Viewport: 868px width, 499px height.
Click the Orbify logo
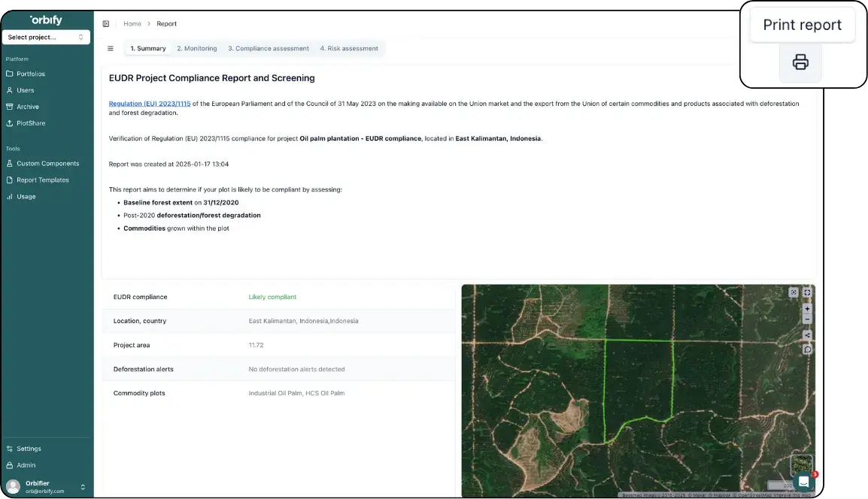[x=46, y=20]
